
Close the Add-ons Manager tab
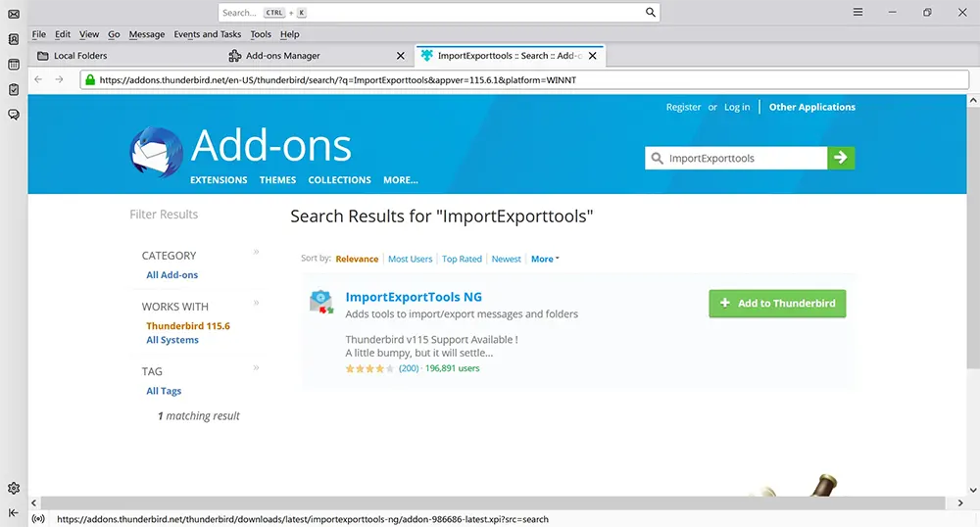click(x=401, y=56)
